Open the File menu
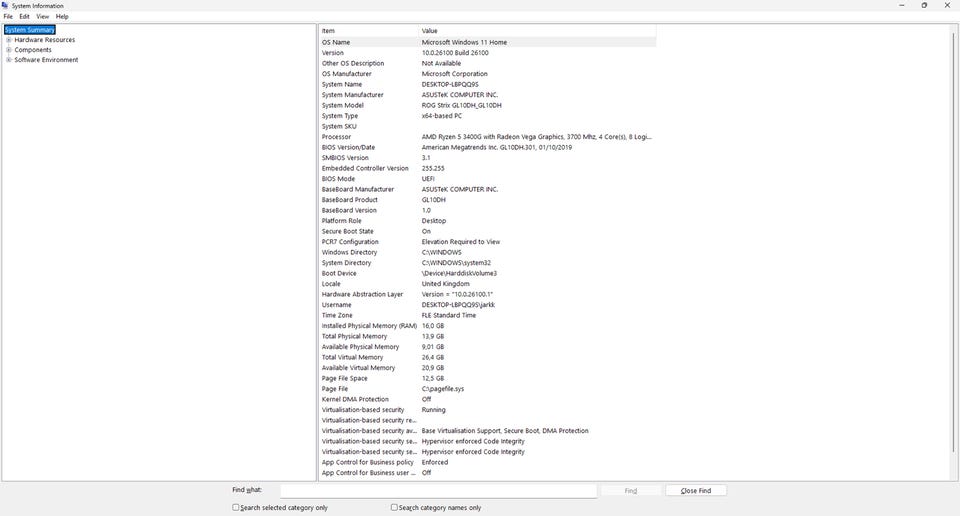 (8, 17)
